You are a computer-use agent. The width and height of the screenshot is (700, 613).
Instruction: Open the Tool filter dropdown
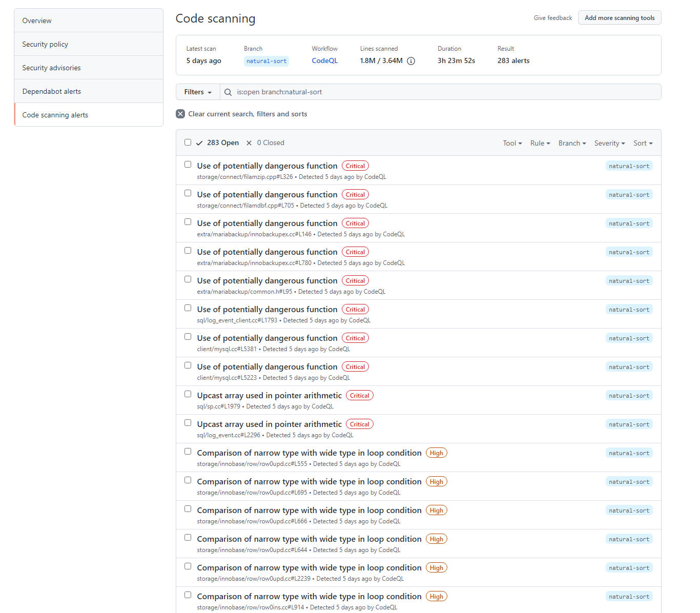[x=512, y=144]
